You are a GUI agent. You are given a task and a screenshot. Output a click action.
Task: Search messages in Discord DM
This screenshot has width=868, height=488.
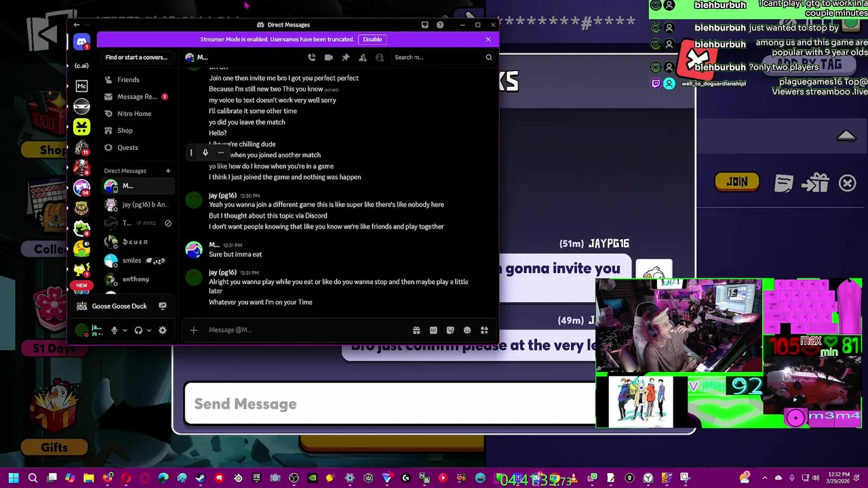point(443,58)
